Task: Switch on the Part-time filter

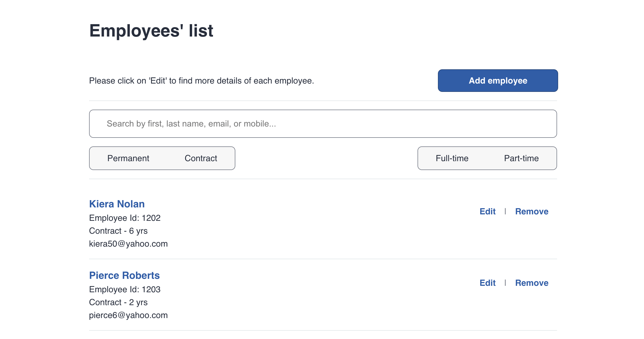Action: click(x=521, y=158)
